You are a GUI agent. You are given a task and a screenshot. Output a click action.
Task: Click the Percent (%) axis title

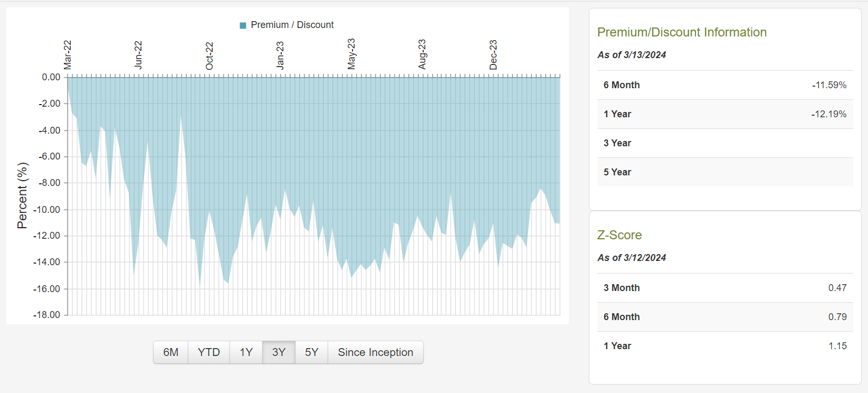(x=22, y=195)
